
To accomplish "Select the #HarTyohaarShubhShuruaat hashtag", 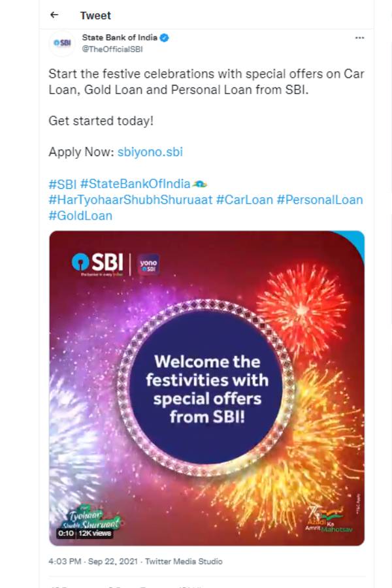I will (130, 199).
